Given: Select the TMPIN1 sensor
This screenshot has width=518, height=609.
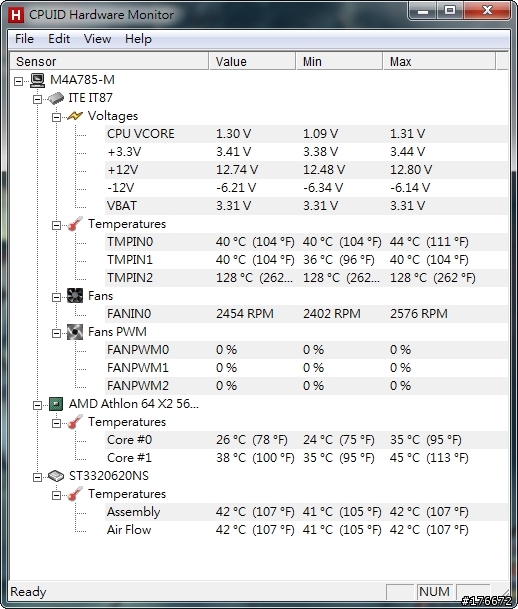Looking at the screenshot, I should (x=306, y=259).
